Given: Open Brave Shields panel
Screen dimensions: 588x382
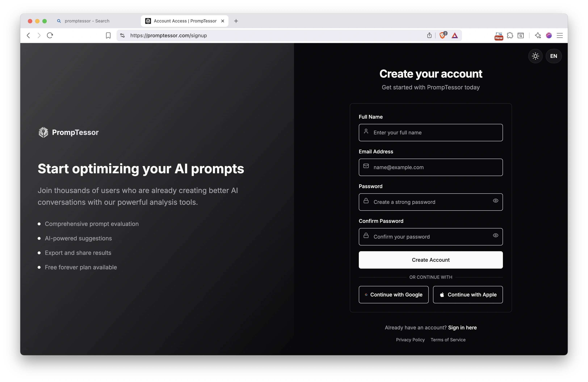Looking at the screenshot, I should tap(442, 35).
